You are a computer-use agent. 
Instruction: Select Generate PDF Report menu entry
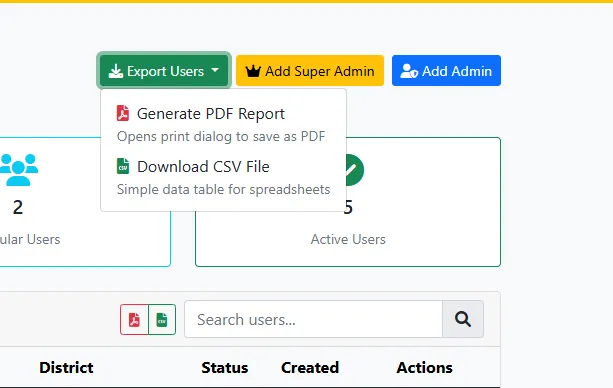[x=223, y=124]
